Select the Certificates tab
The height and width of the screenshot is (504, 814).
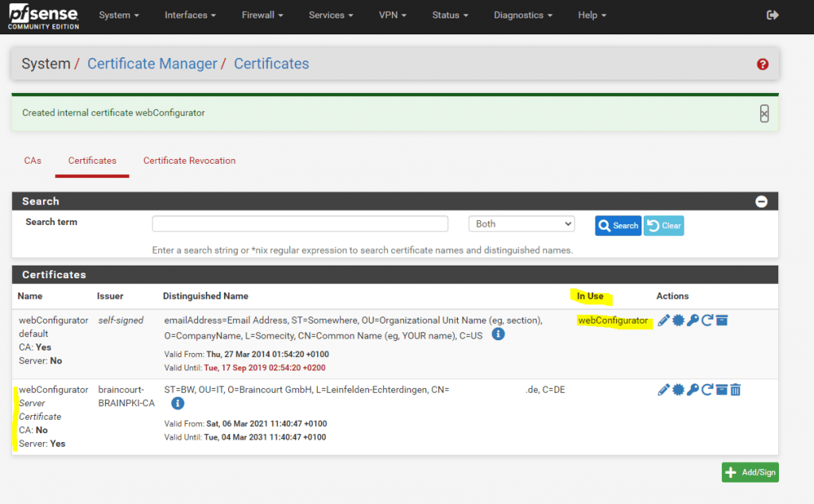92,161
